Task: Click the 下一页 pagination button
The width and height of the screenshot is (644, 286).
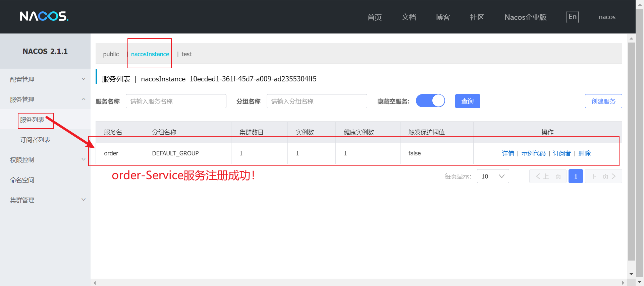Action: point(603,176)
